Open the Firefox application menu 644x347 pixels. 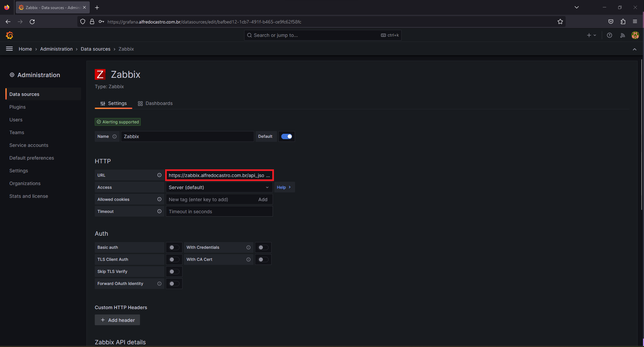(635, 22)
